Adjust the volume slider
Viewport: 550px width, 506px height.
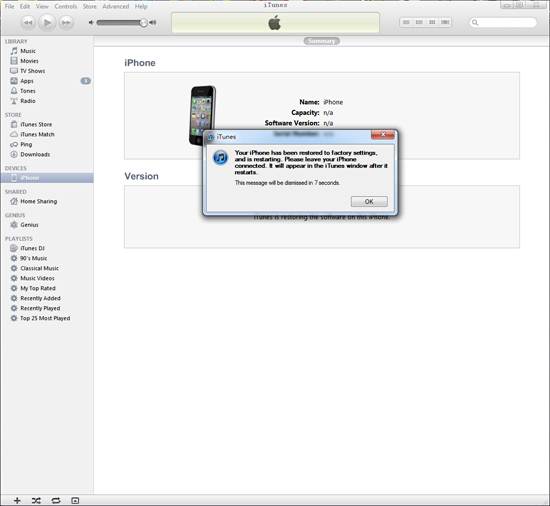click(x=121, y=23)
